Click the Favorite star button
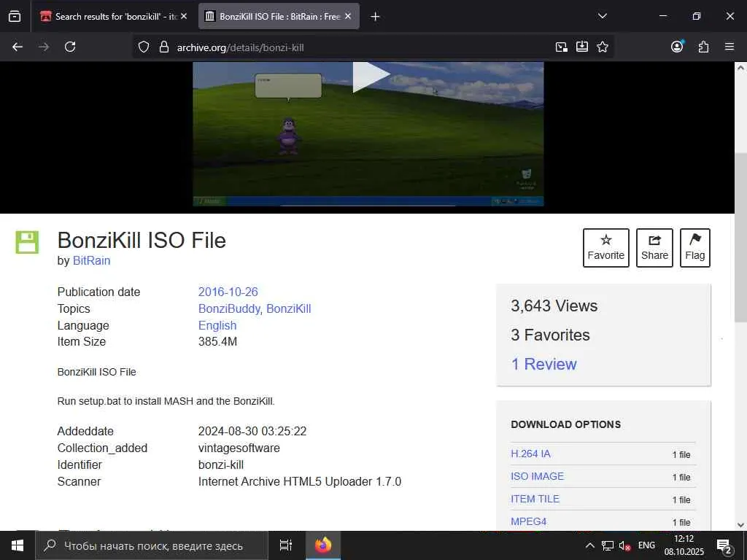Screen dimensions: 747x560 coord(606,248)
